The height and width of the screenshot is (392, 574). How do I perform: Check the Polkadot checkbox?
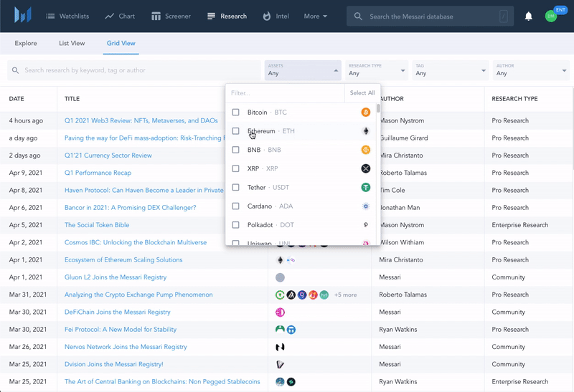point(236,225)
